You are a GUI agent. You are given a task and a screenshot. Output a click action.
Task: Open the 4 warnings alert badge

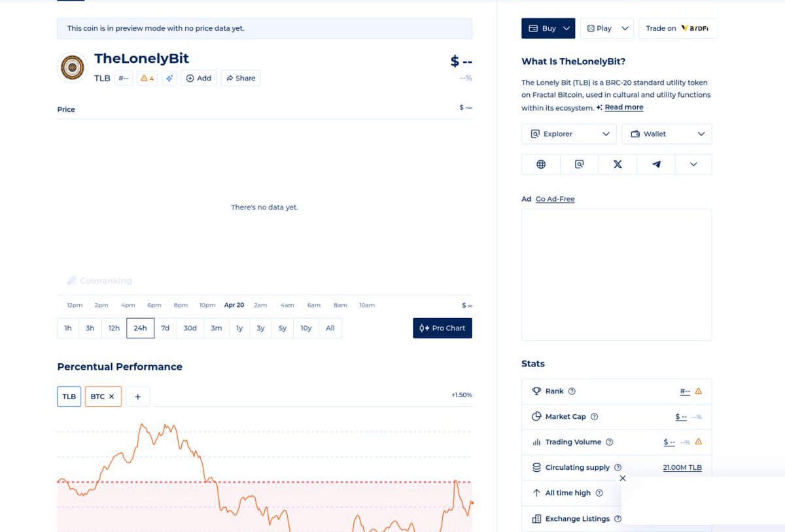[x=147, y=78]
